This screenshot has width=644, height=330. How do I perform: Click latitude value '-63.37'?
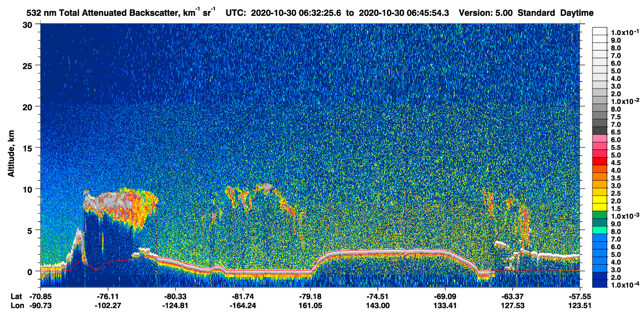pyautogui.click(x=512, y=296)
